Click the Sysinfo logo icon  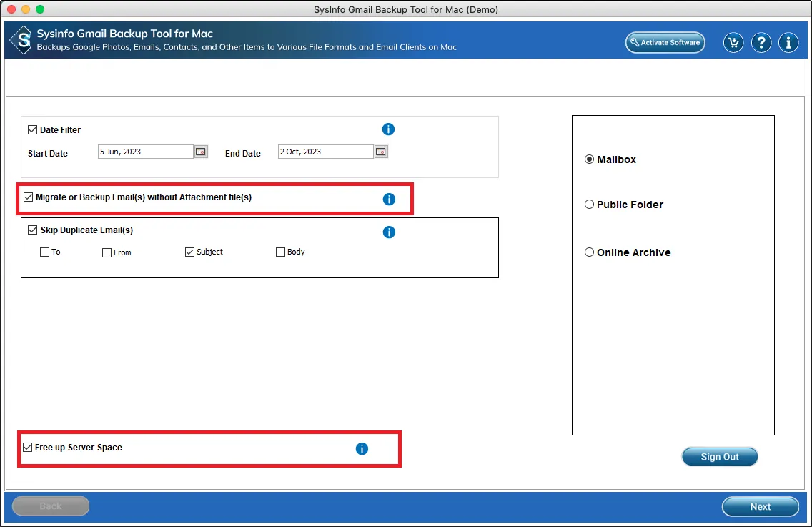click(x=21, y=40)
